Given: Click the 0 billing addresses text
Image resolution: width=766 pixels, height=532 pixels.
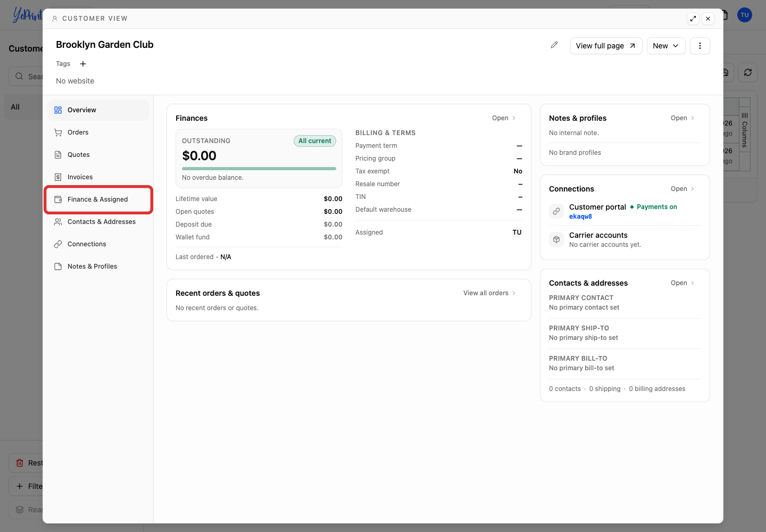Looking at the screenshot, I should [x=657, y=389].
